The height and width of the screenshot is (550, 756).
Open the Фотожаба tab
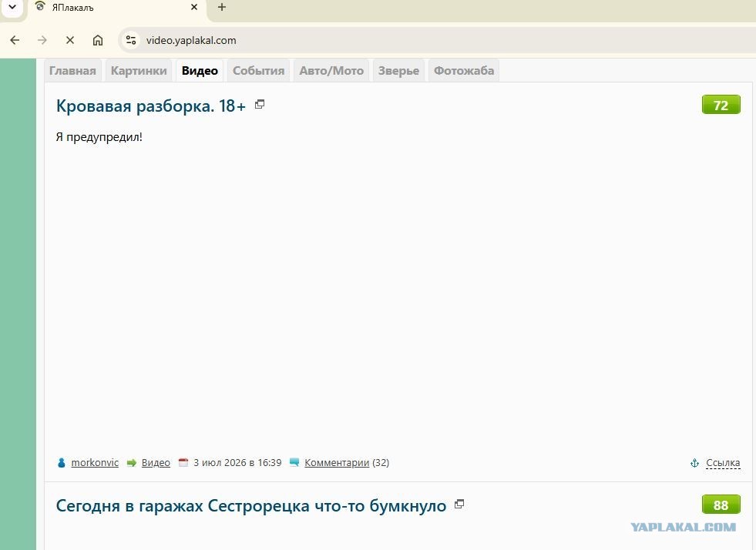pyautogui.click(x=464, y=71)
